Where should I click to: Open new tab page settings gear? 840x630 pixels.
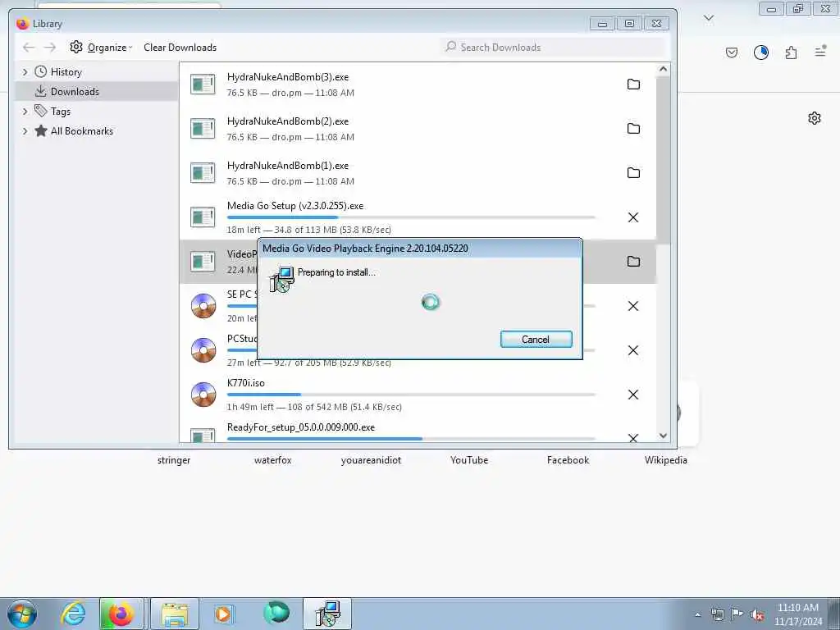(815, 118)
